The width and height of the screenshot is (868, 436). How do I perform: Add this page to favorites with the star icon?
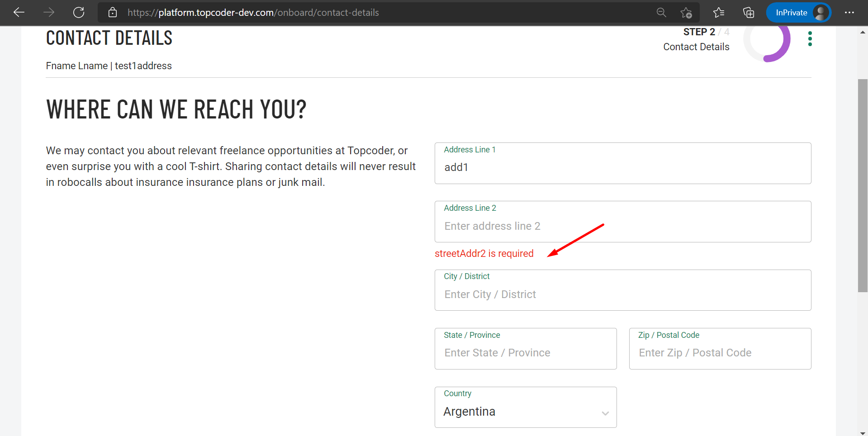(x=686, y=13)
